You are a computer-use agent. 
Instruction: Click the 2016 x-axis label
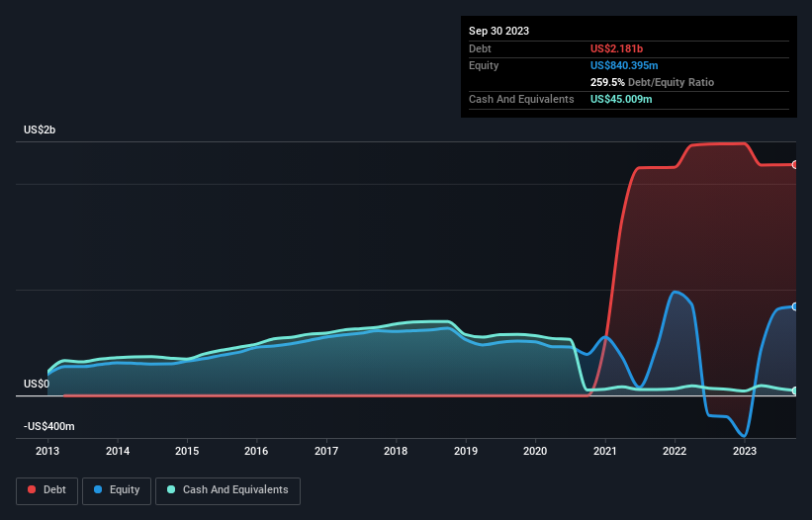(256, 451)
